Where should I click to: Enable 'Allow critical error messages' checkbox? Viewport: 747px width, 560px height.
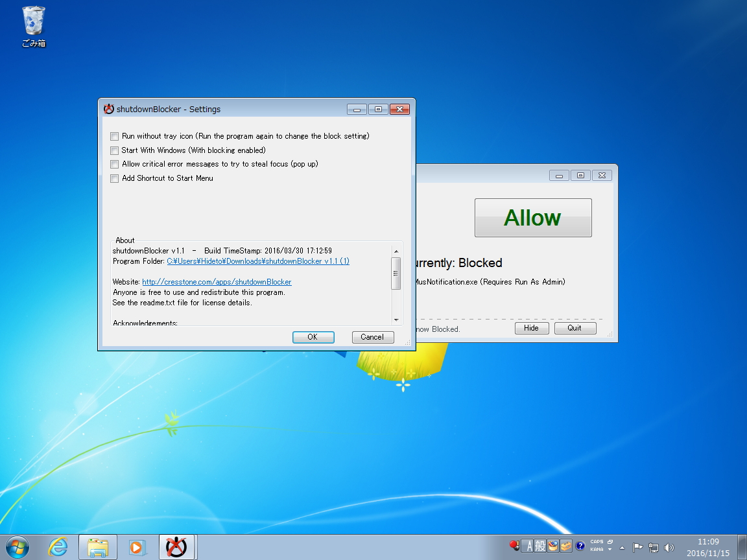click(114, 164)
